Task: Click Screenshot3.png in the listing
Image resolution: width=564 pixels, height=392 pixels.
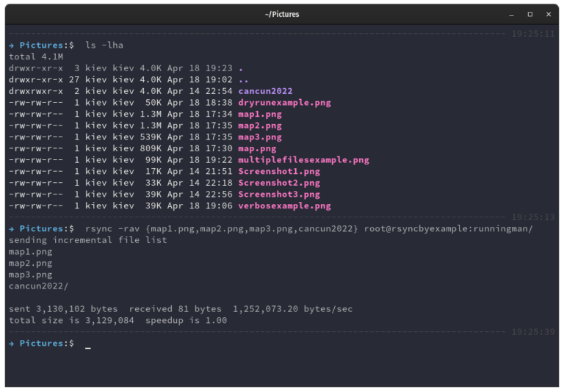Action: (x=279, y=195)
